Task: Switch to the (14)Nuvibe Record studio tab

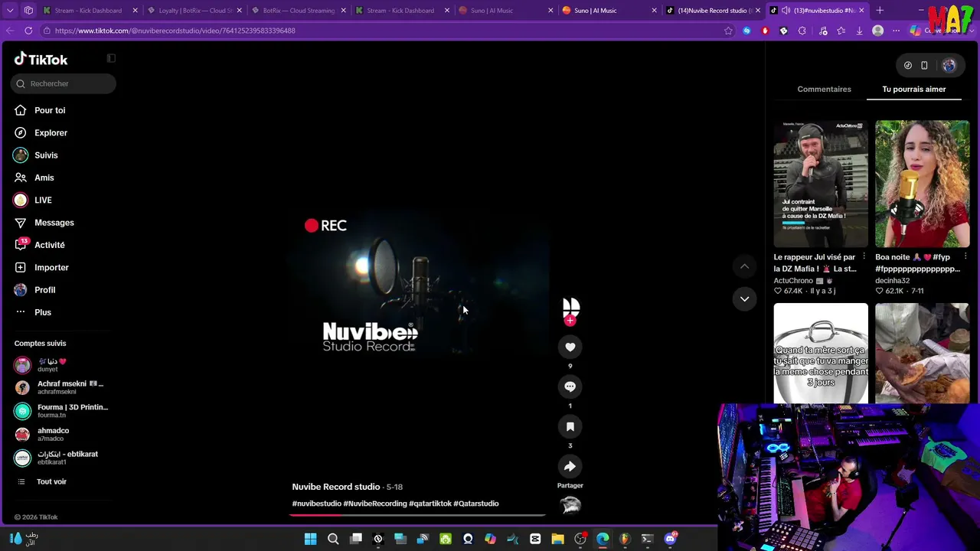Action: [712, 11]
